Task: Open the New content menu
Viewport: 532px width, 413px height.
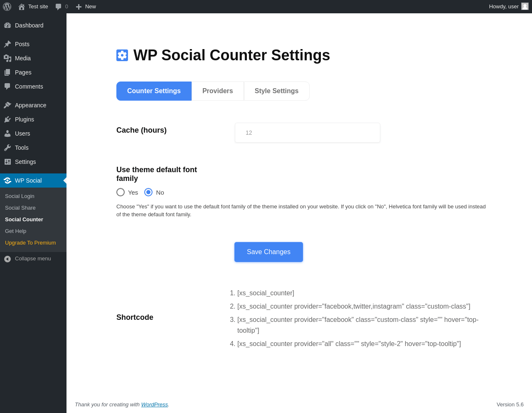Action: (x=86, y=7)
